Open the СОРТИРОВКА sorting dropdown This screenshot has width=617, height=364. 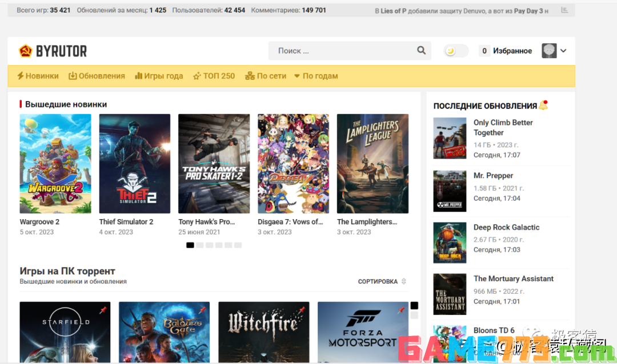382,281
